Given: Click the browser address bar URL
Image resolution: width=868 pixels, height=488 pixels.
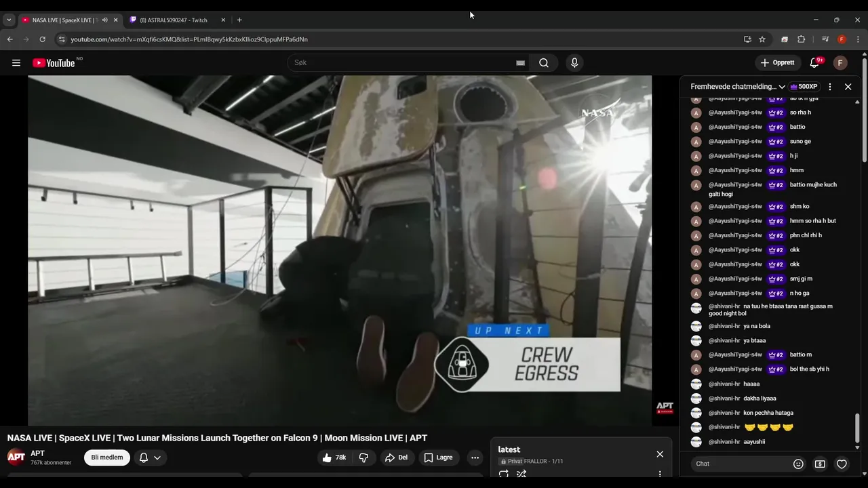Looking at the screenshot, I should pos(189,39).
